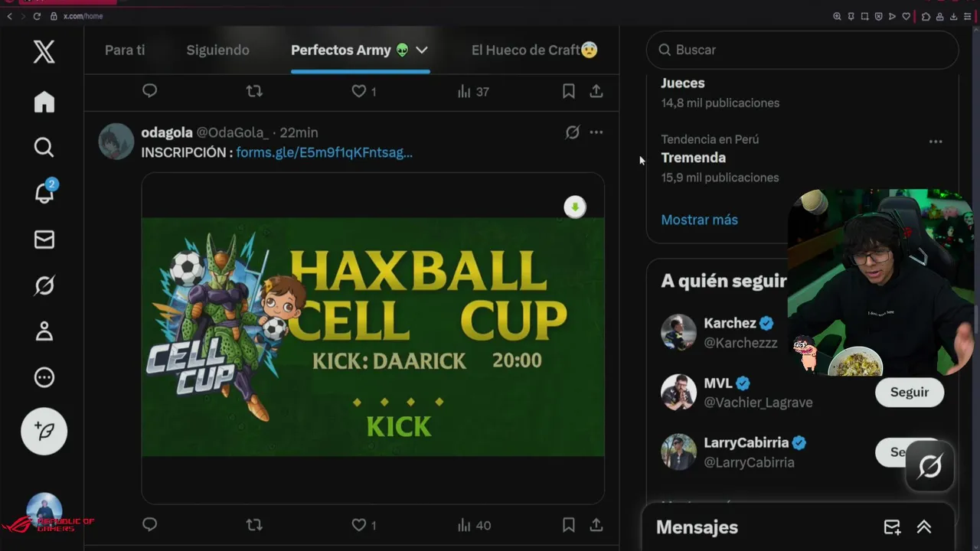
Task: Share the post with 37 views
Action: tap(596, 91)
